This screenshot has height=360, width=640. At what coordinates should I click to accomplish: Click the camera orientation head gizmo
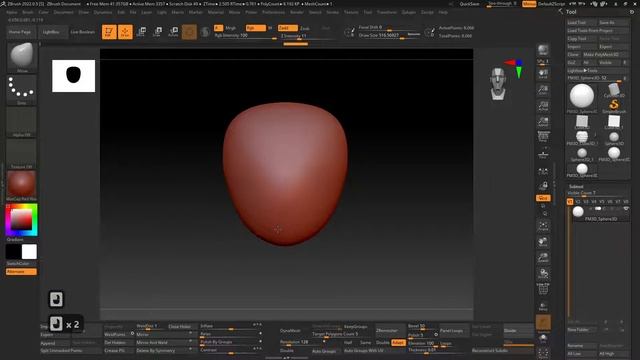tap(498, 84)
